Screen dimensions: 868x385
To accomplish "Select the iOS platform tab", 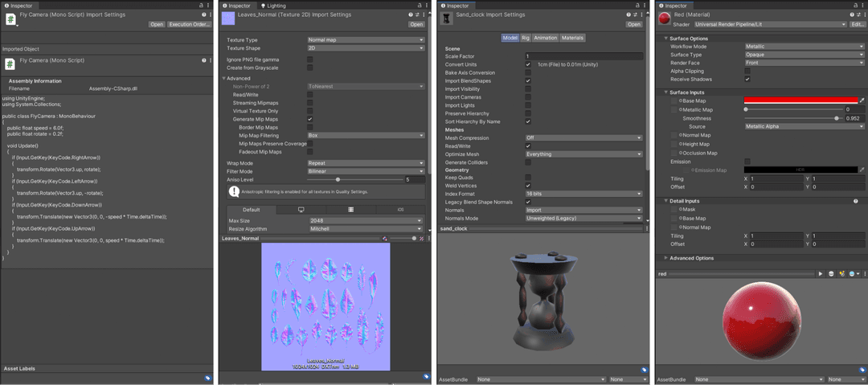I will [401, 210].
